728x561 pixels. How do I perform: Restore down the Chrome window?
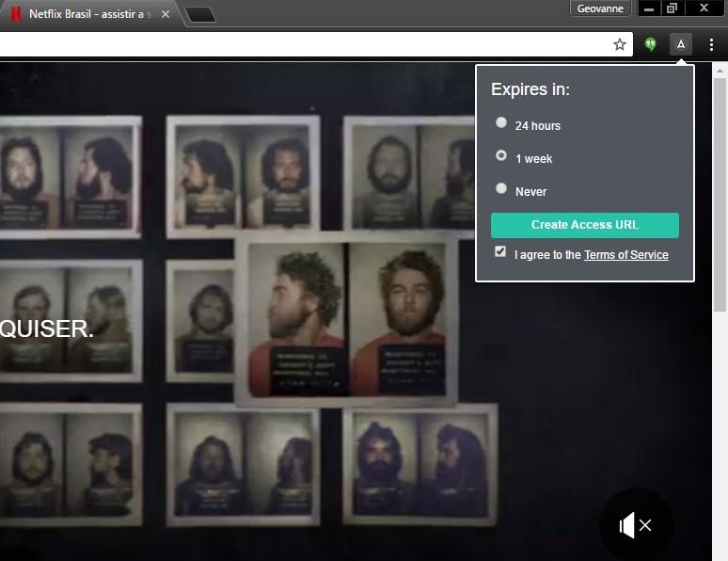672,8
